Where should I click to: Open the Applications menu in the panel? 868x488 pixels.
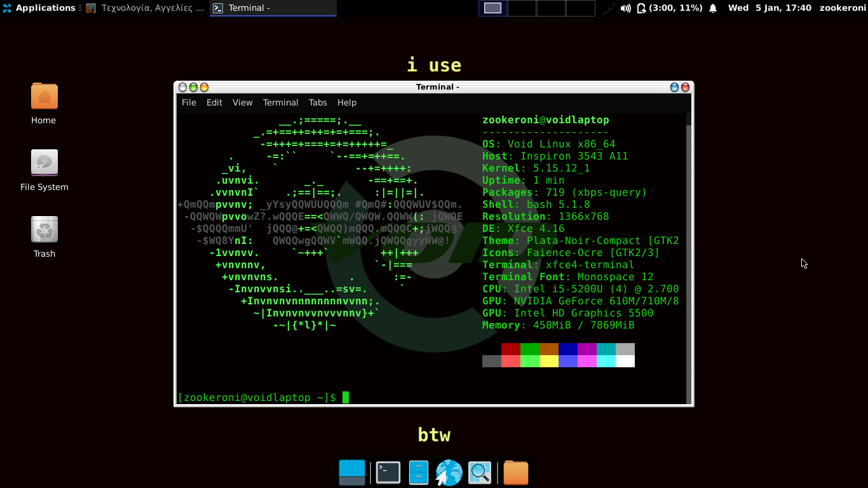coord(39,8)
